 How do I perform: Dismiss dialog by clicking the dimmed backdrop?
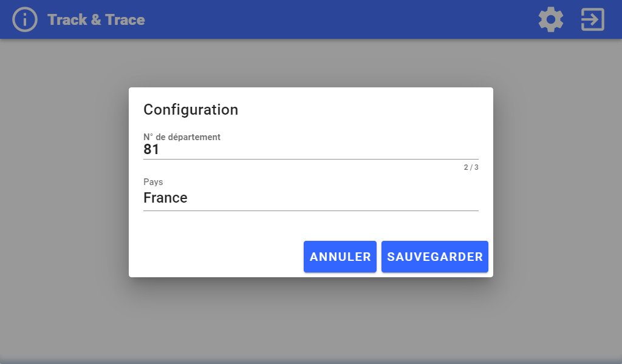(x=63, y=198)
